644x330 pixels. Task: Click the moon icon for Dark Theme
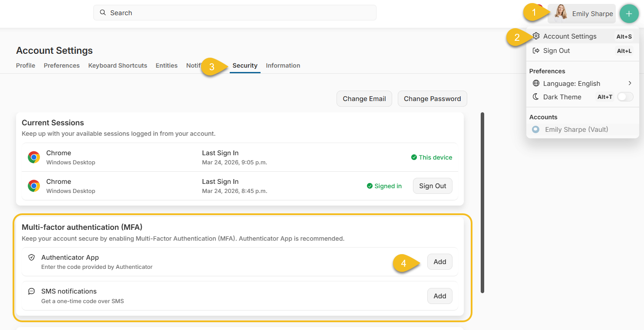(536, 97)
